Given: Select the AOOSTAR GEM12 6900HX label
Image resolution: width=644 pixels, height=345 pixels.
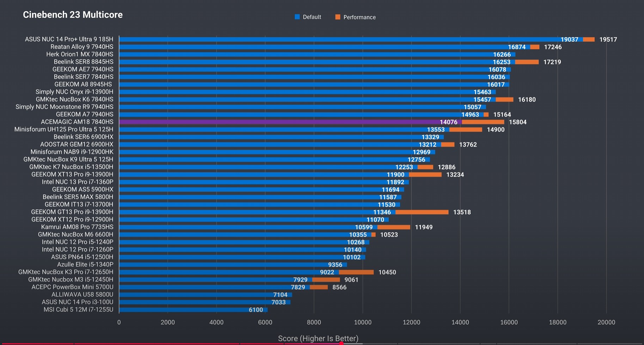Looking at the screenshot, I should (x=77, y=144).
